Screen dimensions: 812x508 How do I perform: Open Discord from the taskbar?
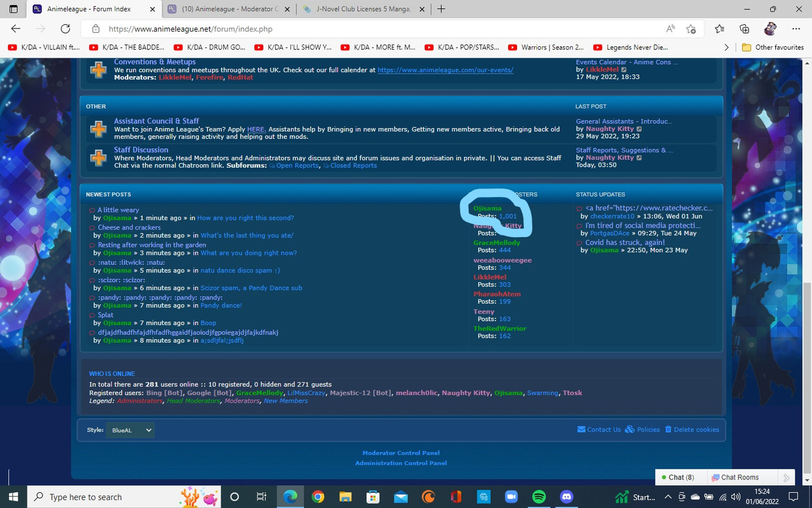[566, 497]
